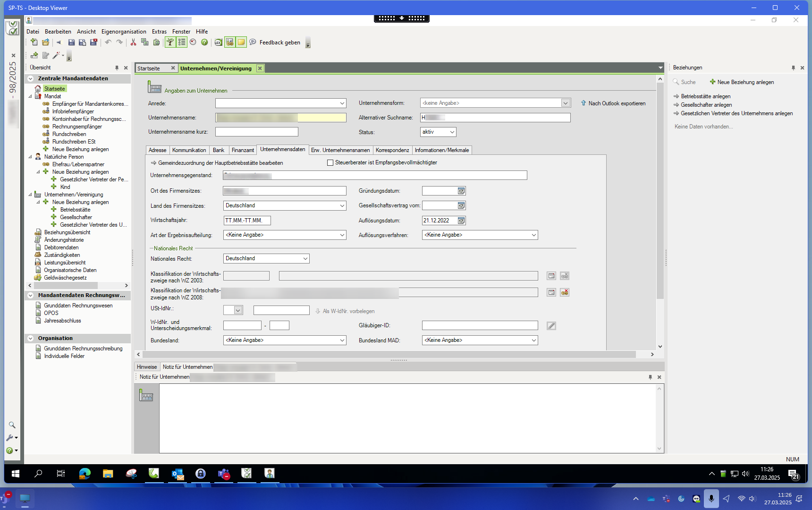The image size is (812, 510).
Task: Click Nach Outlook exportieren link
Action: coord(617,103)
